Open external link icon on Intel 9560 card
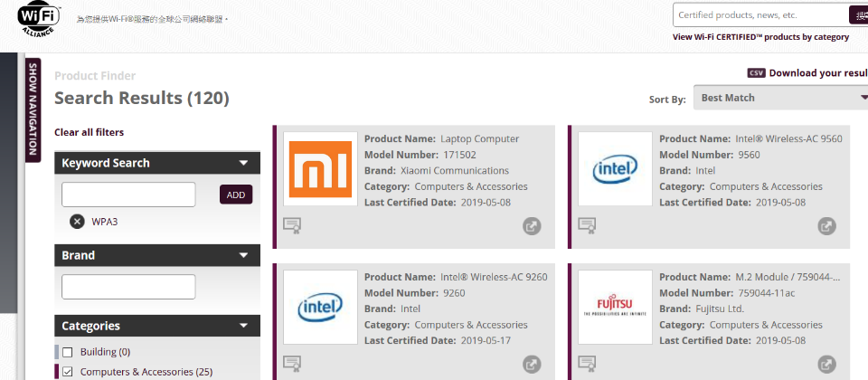 click(826, 226)
